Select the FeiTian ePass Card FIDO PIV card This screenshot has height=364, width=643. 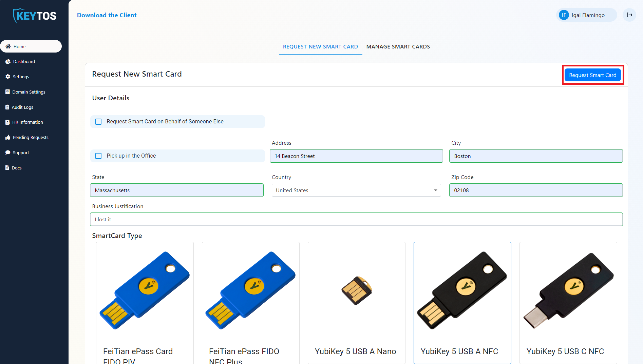(145, 303)
